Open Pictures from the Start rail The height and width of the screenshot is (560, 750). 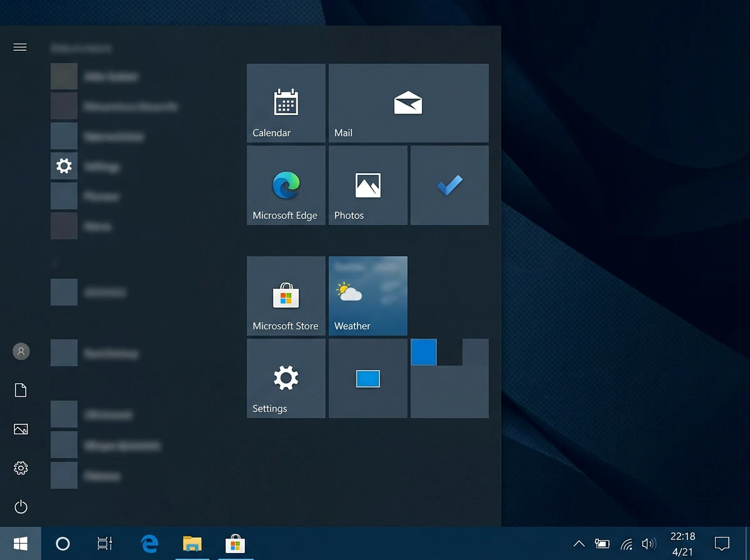point(21,429)
